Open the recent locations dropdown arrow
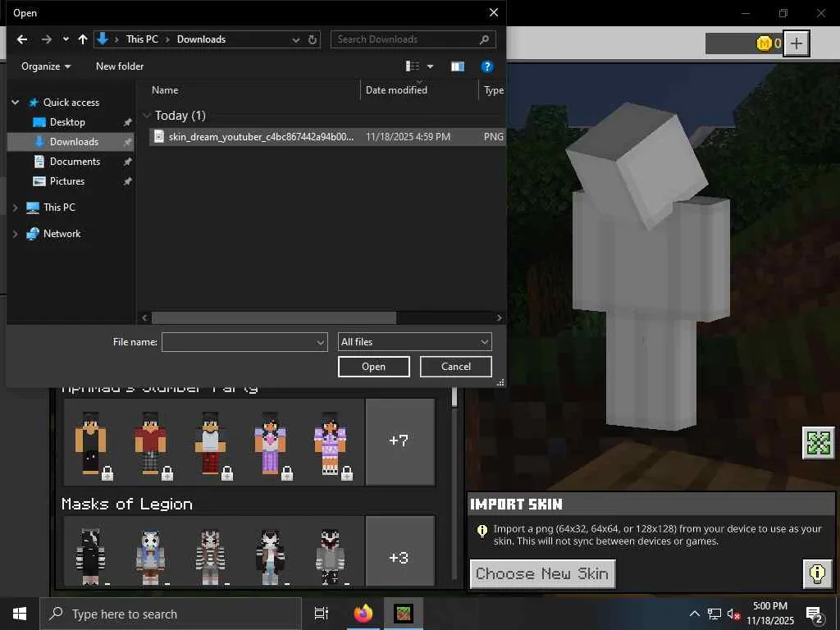This screenshot has height=630, width=840. click(x=66, y=39)
